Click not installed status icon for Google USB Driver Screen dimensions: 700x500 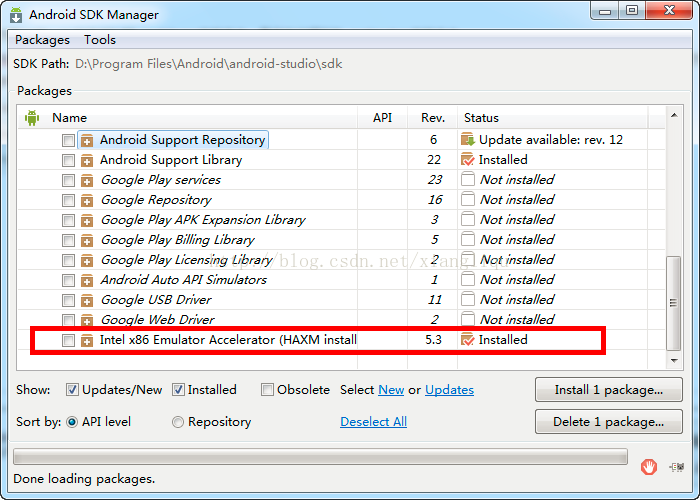click(x=467, y=300)
